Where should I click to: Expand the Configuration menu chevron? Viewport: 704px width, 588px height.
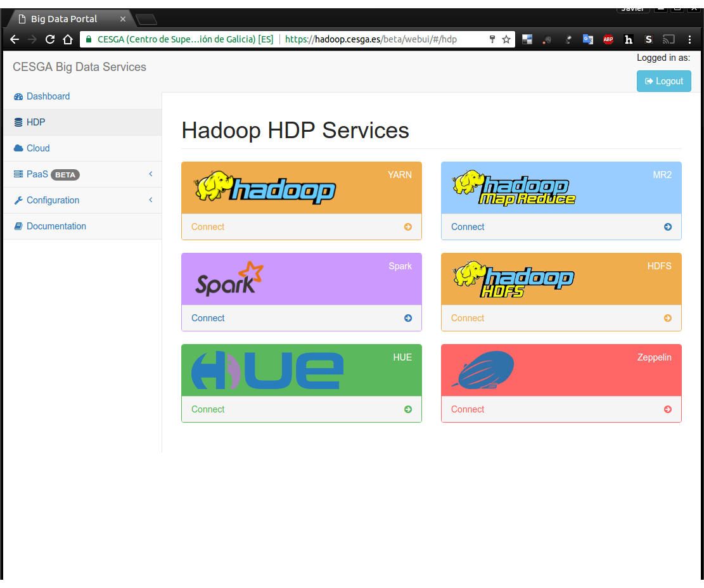point(151,200)
